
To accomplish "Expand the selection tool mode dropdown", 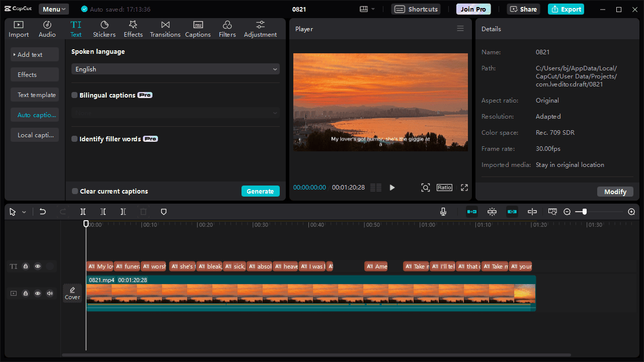I will (x=24, y=212).
